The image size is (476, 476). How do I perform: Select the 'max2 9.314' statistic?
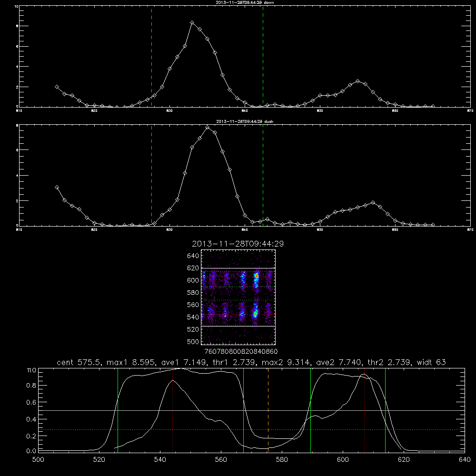tap(286, 362)
